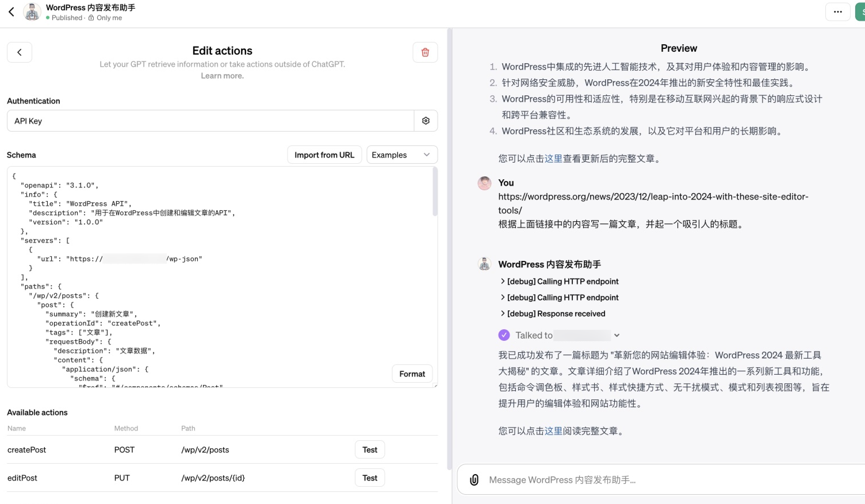Click the top-left back arrow icon
The width and height of the screenshot is (865, 504).
click(11, 12)
